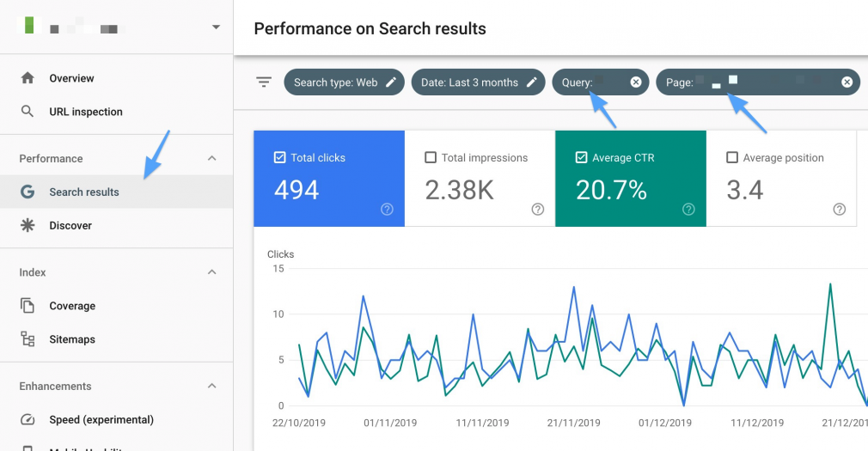The image size is (868, 451).
Task: Click the 01/12/2019 axis date label
Action: point(665,423)
